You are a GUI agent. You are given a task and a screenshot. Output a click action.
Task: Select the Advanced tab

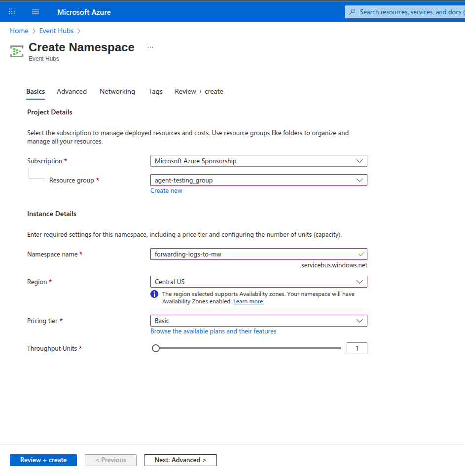(x=72, y=91)
